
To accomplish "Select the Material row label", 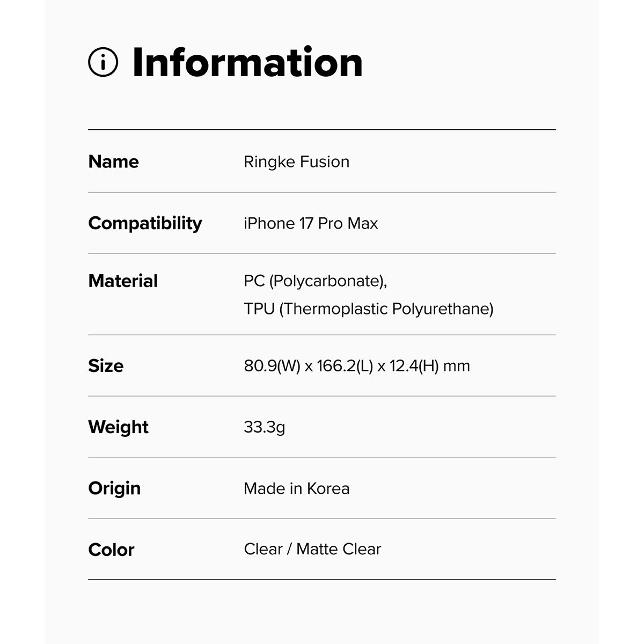I will click(123, 281).
